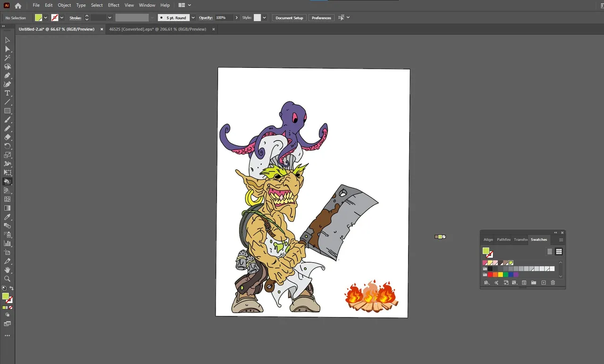Image resolution: width=604 pixels, height=364 pixels.
Task: Click the New Swatch icon in Swatches panel
Action: pos(544,283)
